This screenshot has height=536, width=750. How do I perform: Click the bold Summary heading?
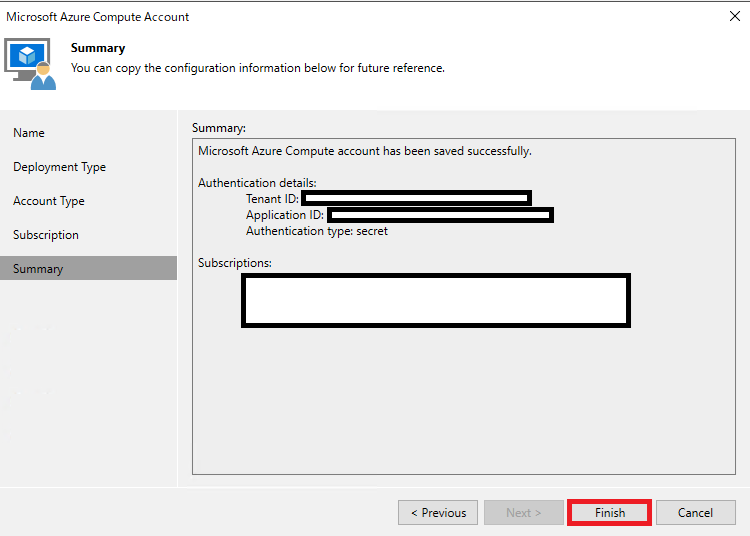click(98, 48)
